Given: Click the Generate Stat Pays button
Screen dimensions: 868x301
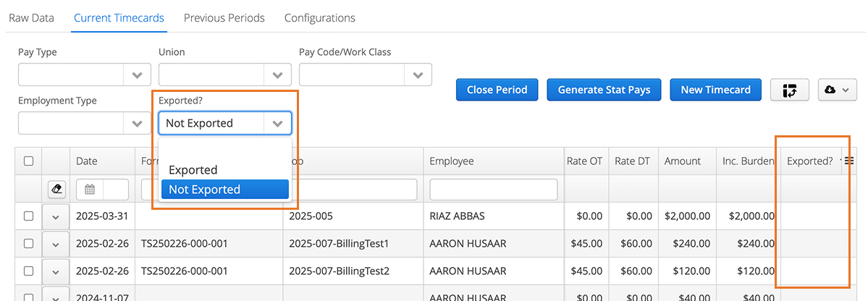Looking at the screenshot, I should click(604, 90).
